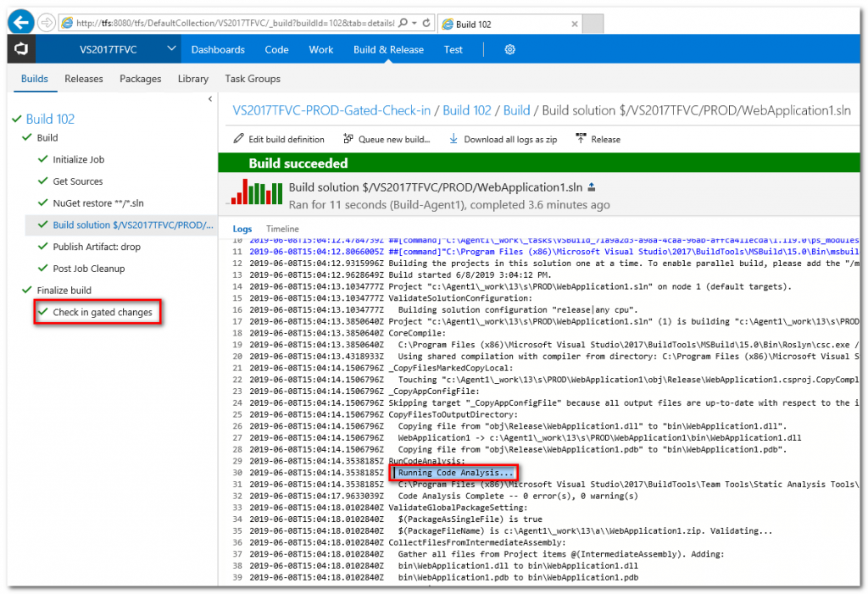Select the Timeline tab
This screenshot has width=868, height=594.
pos(282,229)
